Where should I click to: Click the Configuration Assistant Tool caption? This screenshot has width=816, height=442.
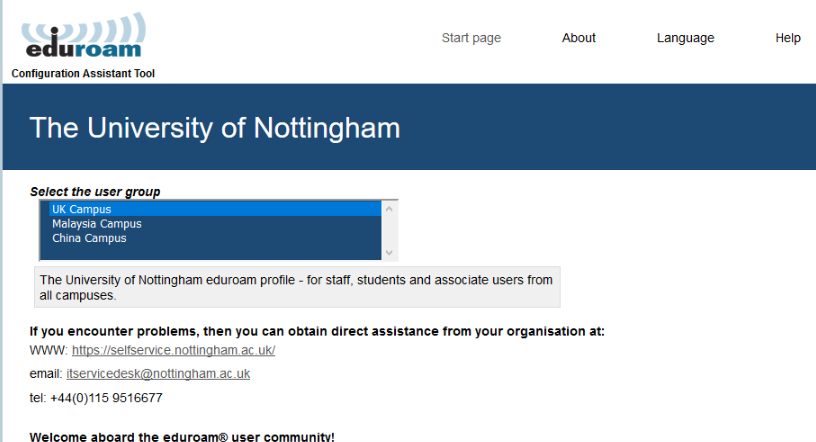coord(83,73)
